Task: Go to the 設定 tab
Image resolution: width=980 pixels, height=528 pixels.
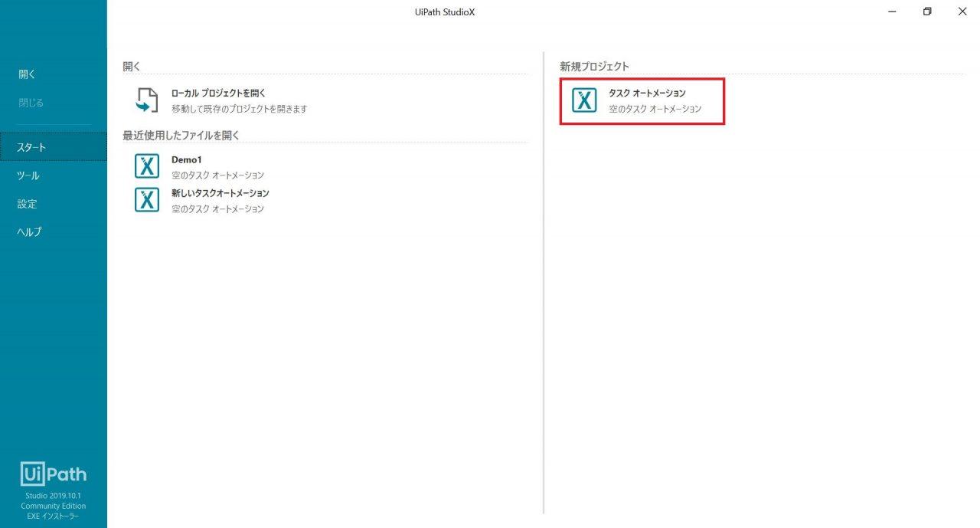Action: (28, 204)
